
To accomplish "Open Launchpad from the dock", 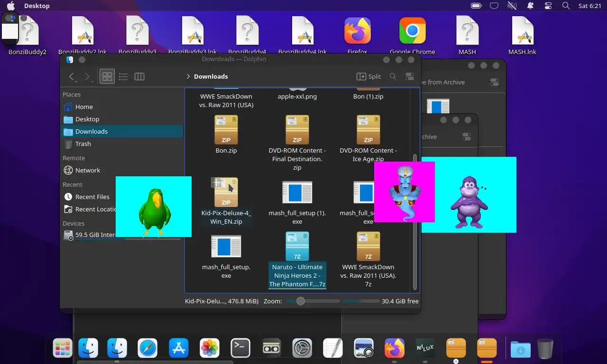I will pos(62,348).
